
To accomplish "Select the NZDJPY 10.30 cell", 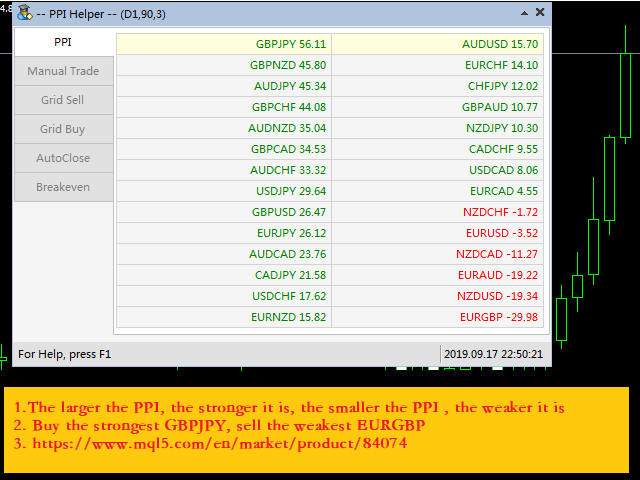I will [x=438, y=128].
